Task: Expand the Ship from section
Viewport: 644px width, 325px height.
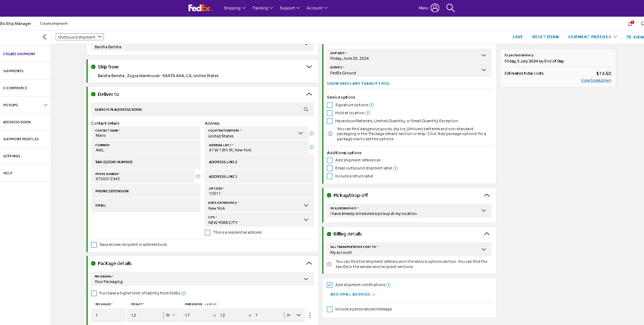Action: (x=309, y=67)
